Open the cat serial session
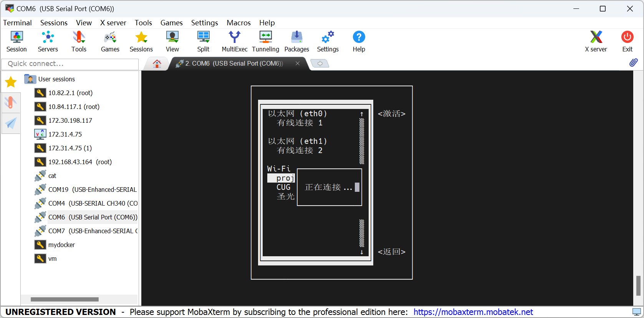644x318 pixels. [45, 176]
